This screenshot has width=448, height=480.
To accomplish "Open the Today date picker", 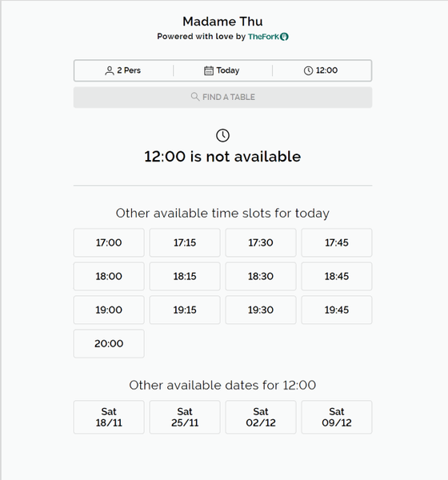I will point(222,70).
